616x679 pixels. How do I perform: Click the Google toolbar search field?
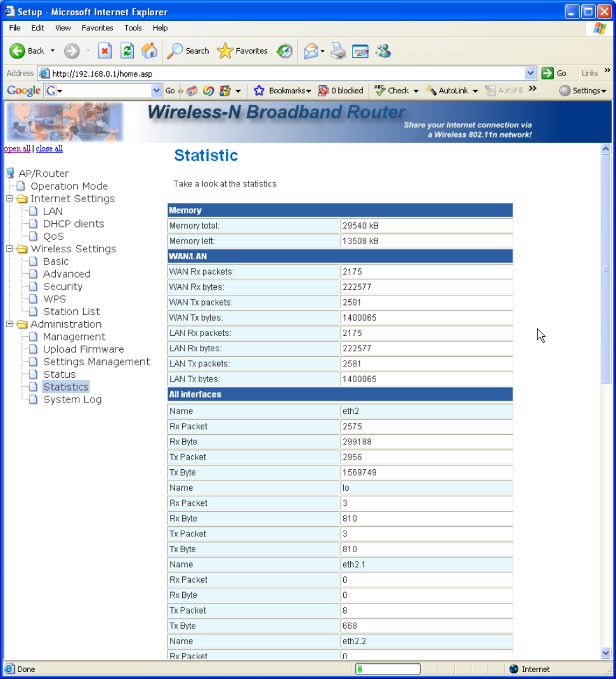[x=104, y=91]
